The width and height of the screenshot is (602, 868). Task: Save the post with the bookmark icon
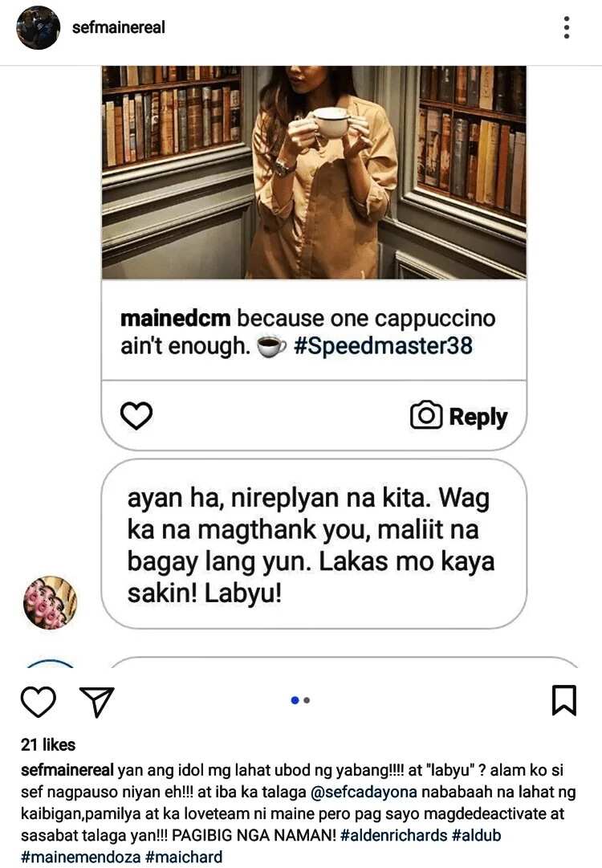564,700
